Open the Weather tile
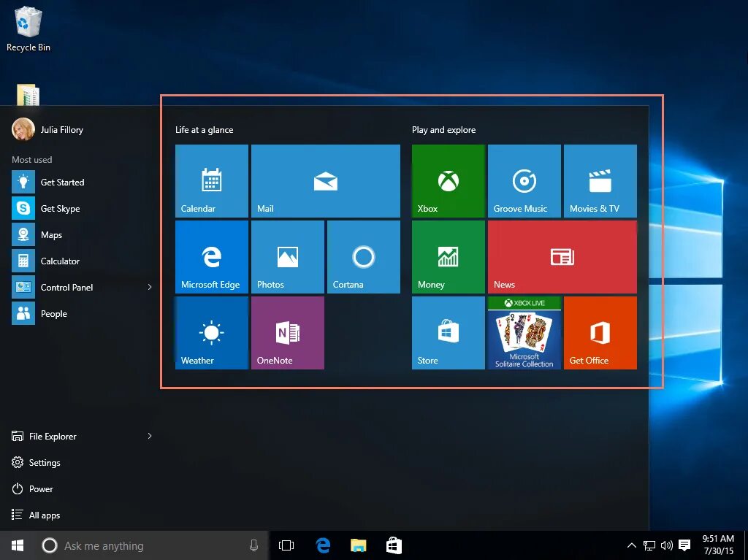Screen dimensions: 748x560 211,332
